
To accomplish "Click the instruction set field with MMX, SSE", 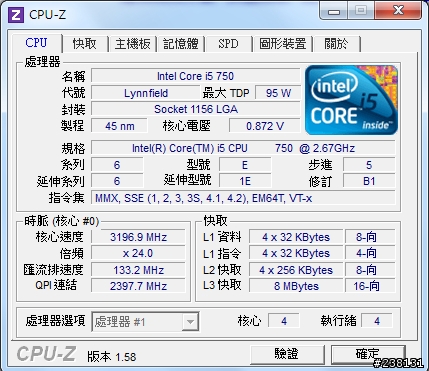I will (x=243, y=198).
